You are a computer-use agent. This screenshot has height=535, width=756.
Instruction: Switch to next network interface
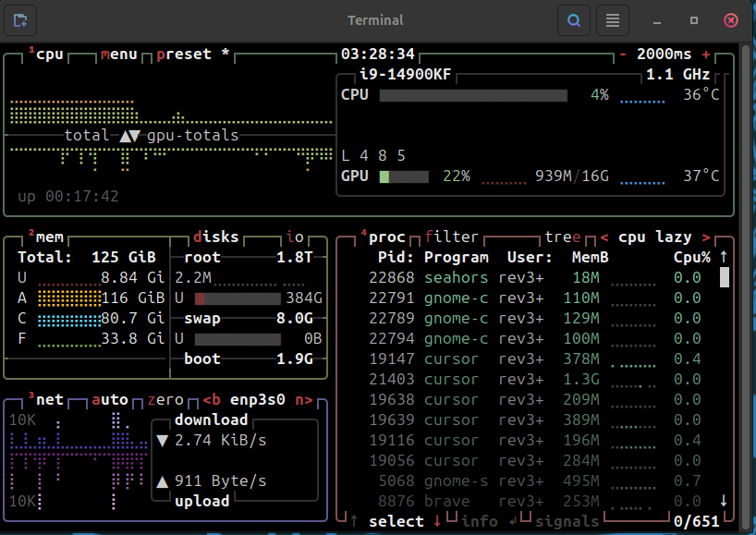[x=302, y=400]
